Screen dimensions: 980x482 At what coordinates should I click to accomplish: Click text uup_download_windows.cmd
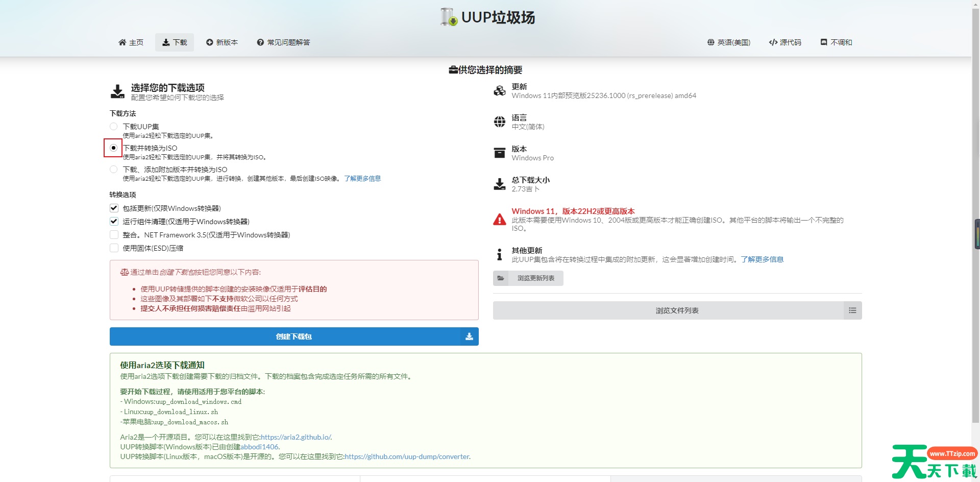tap(198, 402)
